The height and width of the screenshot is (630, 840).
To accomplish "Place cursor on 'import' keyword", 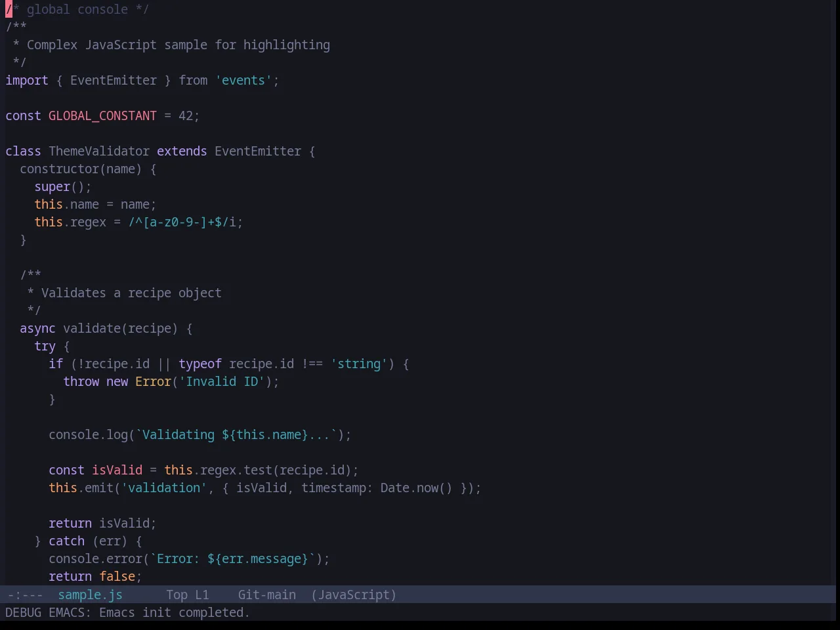I will (x=27, y=80).
